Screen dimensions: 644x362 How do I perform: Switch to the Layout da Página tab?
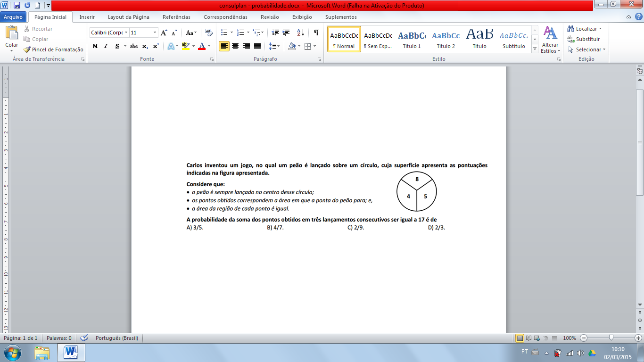point(129,17)
